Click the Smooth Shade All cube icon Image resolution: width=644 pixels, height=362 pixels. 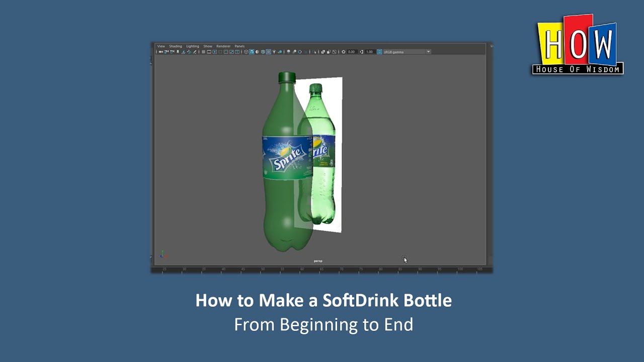[x=252, y=52]
